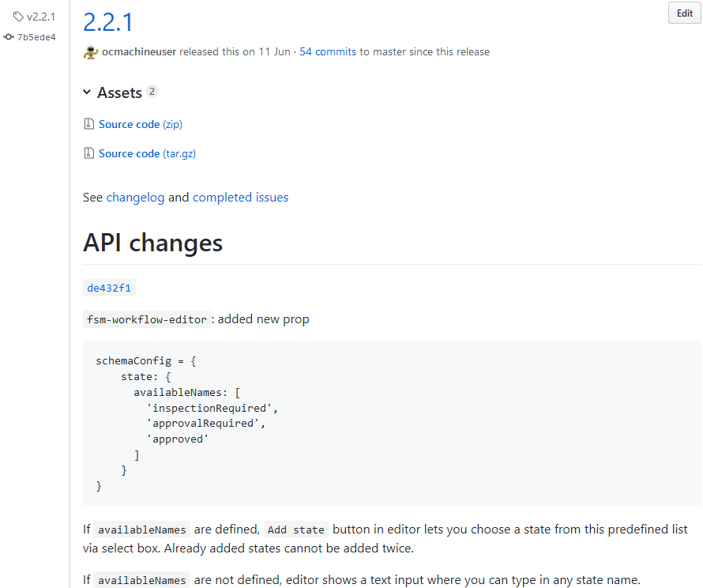Click the tag icon beside v2.2.1
Screen dimensions: 703x588
[18, 17]
